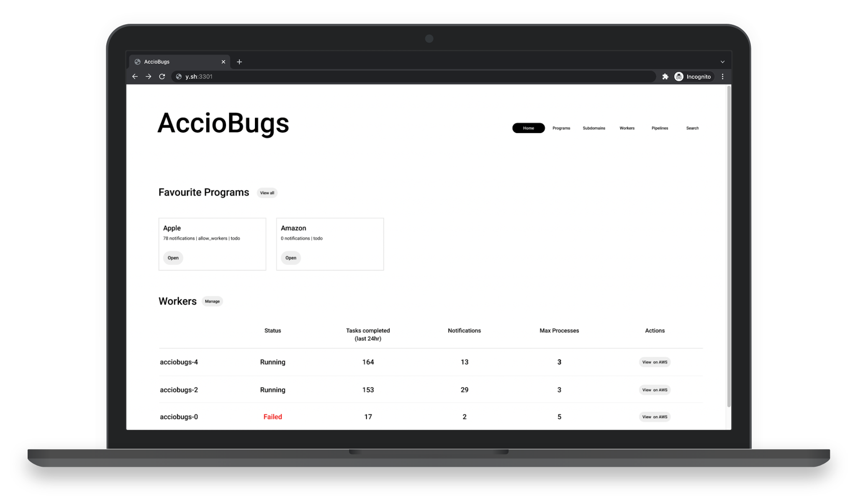The height and width of the screenshot is (504, 858).
Task: Click the red Failed status
Action: [272, 417]
